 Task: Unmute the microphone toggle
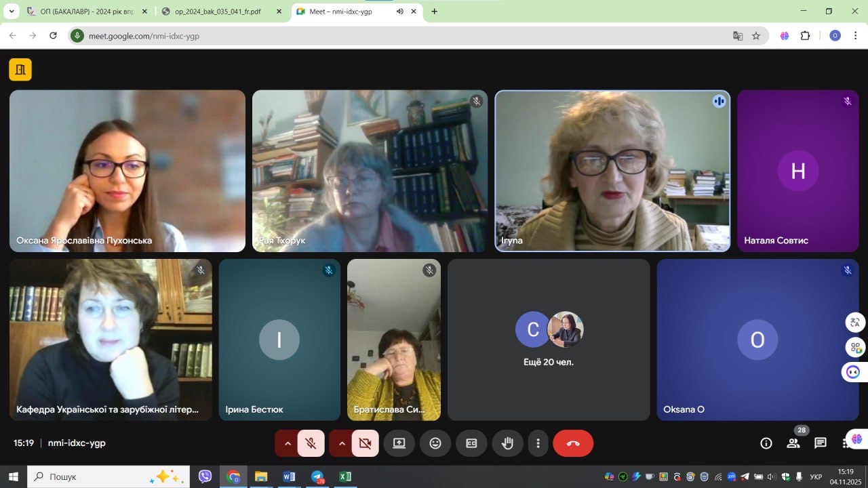(x=311, y=443)
